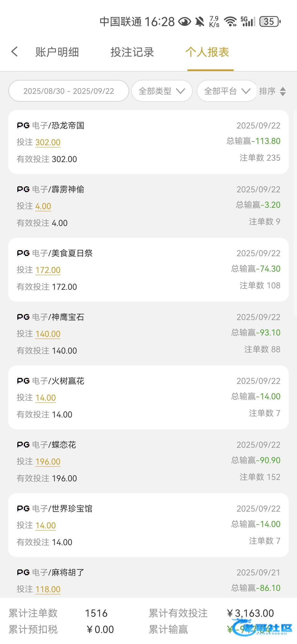Tap the 196.00 bet amount link
The height and width of the screenshot is (644, 297).
pyautogui.click(x=48, y=462)
